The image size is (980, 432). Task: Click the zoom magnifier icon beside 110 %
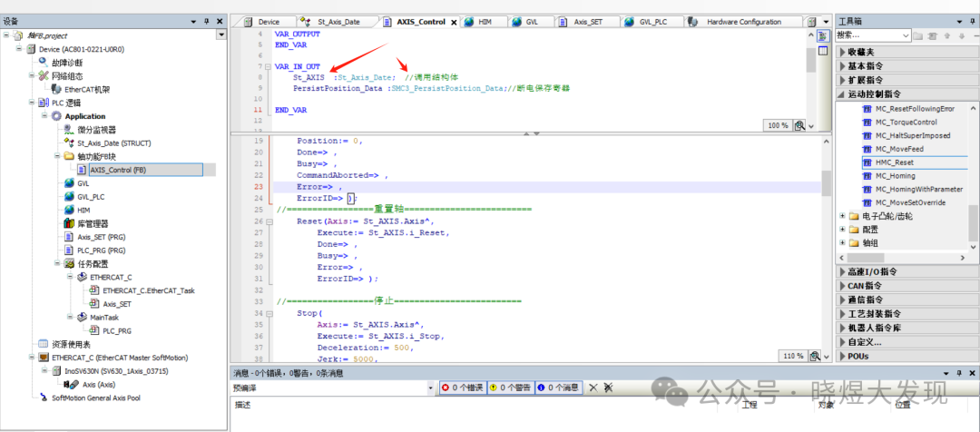pyautogui.click(x=815, y=356)
